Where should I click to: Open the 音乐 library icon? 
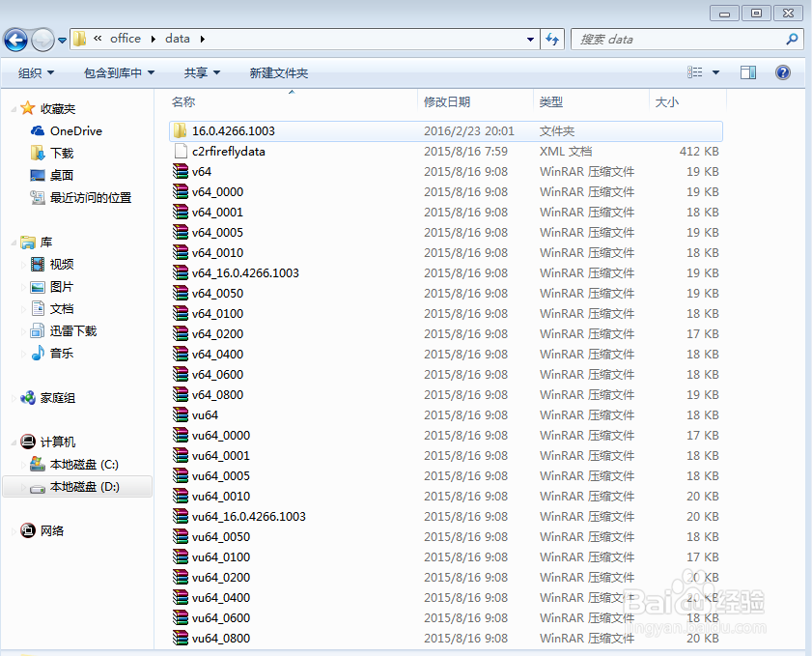click(x=36, y=352)
